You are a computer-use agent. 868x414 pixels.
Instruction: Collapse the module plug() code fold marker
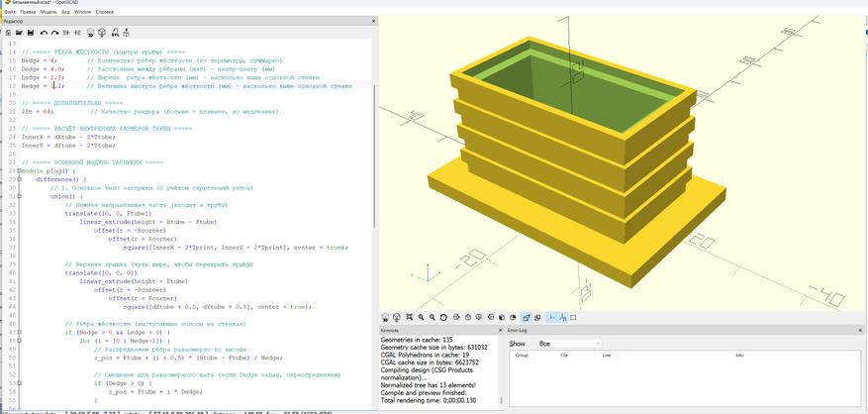coord(19,171)
